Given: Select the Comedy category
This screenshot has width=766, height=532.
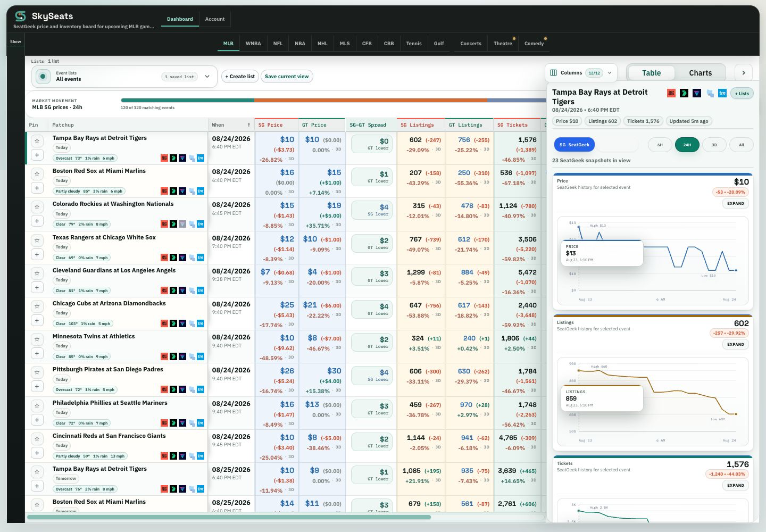Looking at the screenshot, I should click(x=534, y=44).
